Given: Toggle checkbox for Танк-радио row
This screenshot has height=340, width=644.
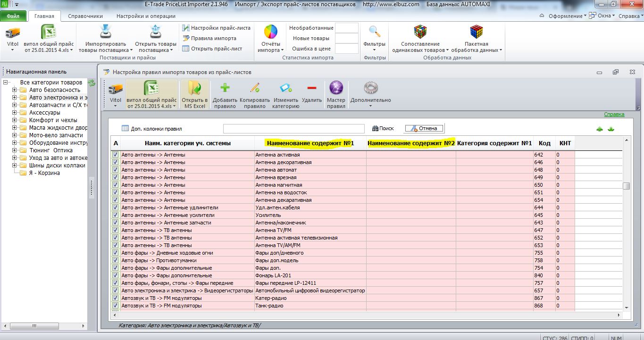Looking at the screenshot, I should click(x=115, y=305).
